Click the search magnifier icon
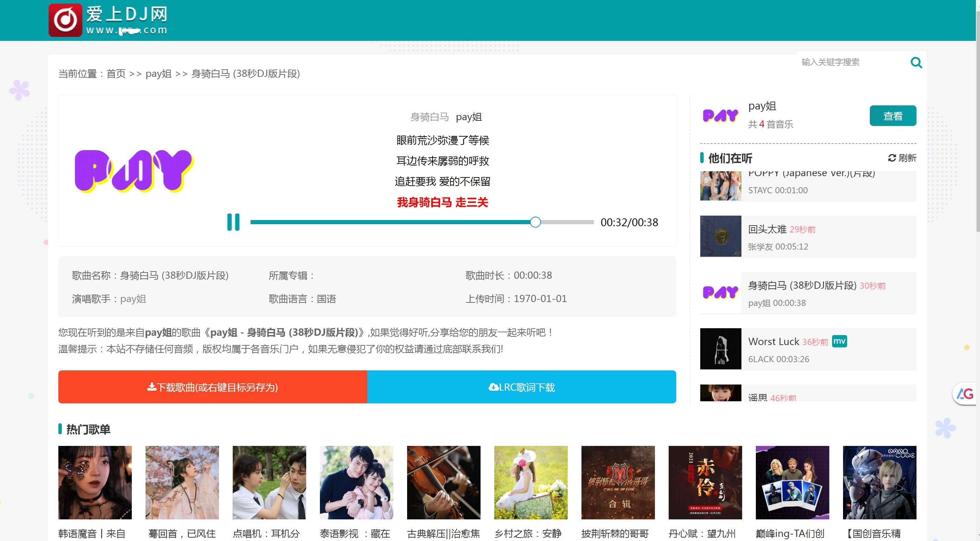The width and height of the screenshot is (980, 541). pos(916,62)
